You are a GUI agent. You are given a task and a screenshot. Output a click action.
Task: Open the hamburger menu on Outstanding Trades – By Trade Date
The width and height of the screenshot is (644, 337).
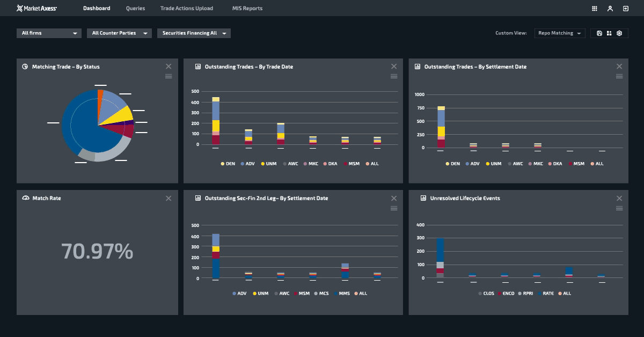[394, 76]
